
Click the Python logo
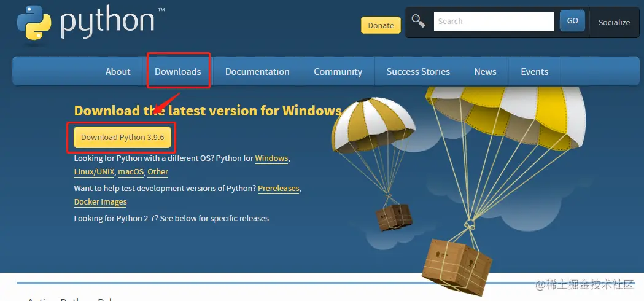coord(90,23)
